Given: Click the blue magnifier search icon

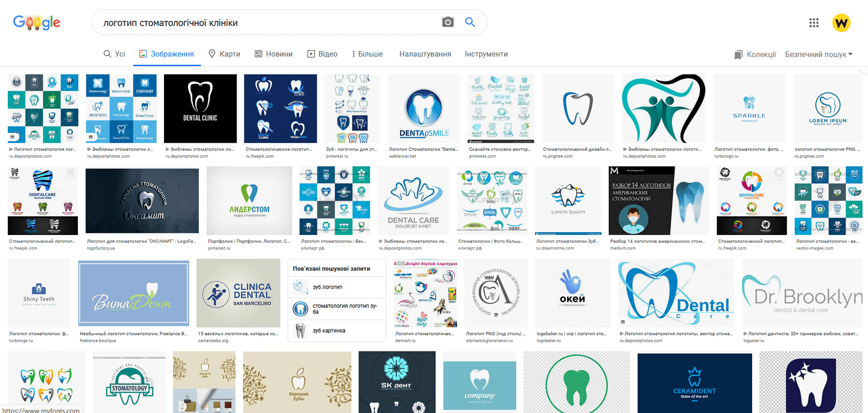Looking at the screenshot, I should 470,22.
